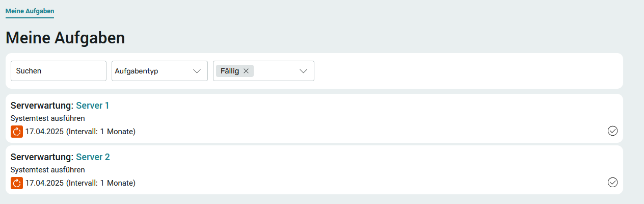Click the Meine Aufgaben page heading
This screenshot has width=644, height=204.
pyautogui.click(x=65, y=38)
